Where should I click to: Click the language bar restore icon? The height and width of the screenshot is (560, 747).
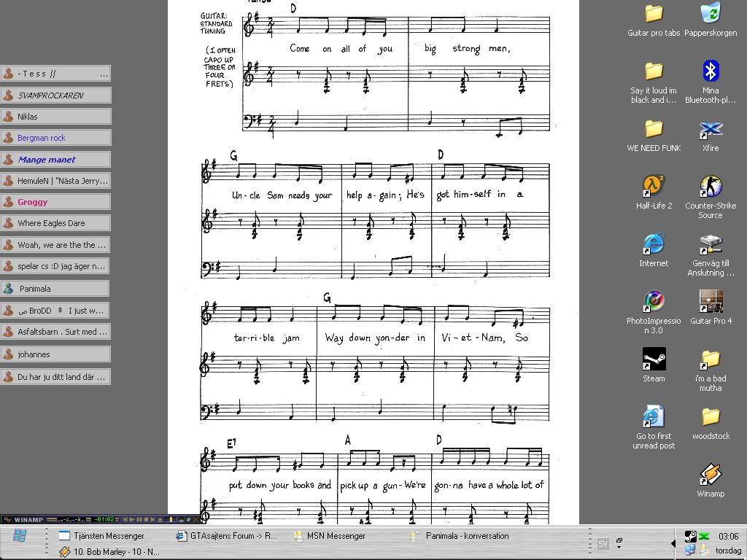tap(619, 540)
